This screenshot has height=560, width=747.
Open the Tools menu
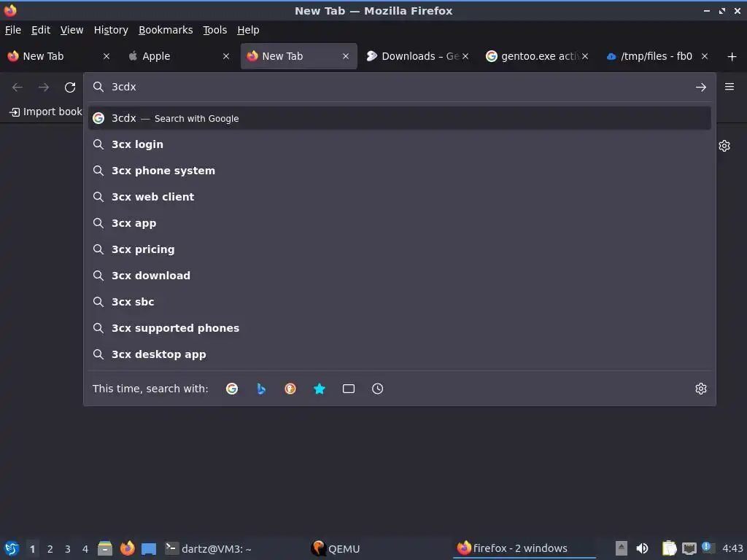click(215, 30)
